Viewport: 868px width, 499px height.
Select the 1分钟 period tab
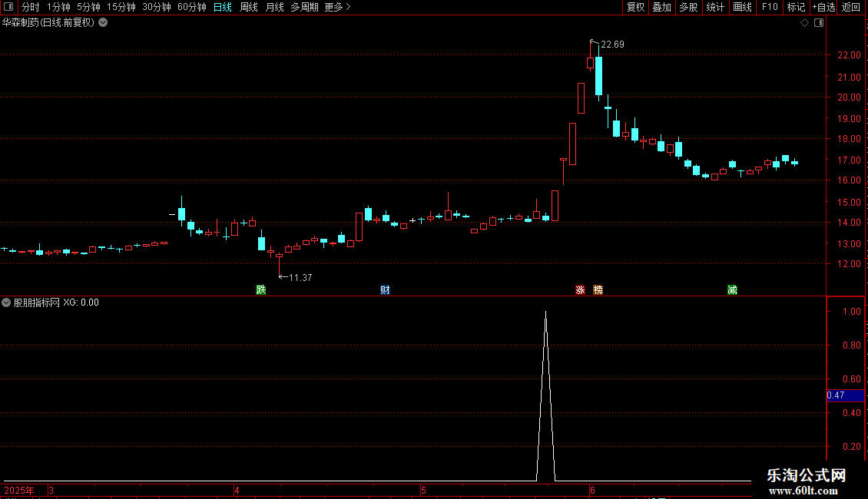58,7
